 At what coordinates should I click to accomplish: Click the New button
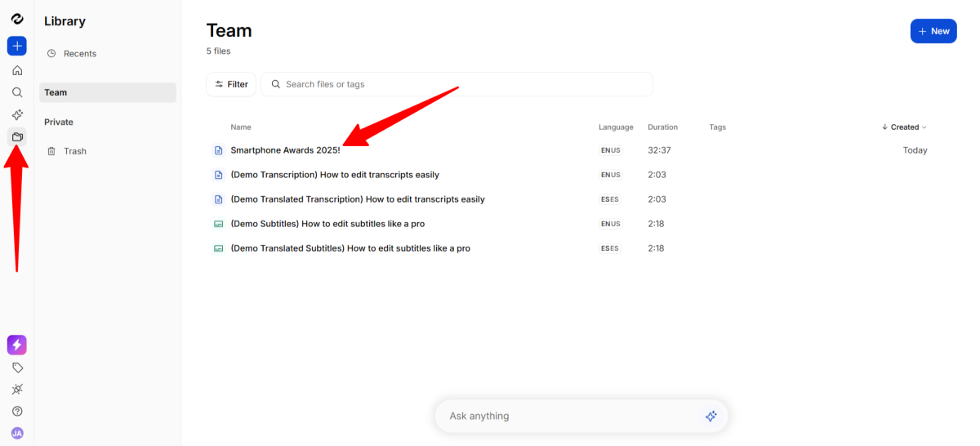pyautogui.click(x=933, y=31)
